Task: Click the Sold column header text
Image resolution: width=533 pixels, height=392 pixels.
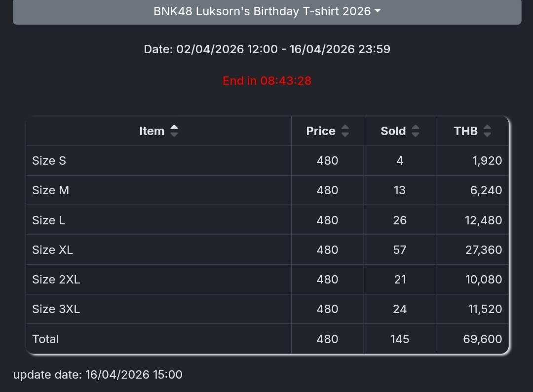Action: click(393, 131)
